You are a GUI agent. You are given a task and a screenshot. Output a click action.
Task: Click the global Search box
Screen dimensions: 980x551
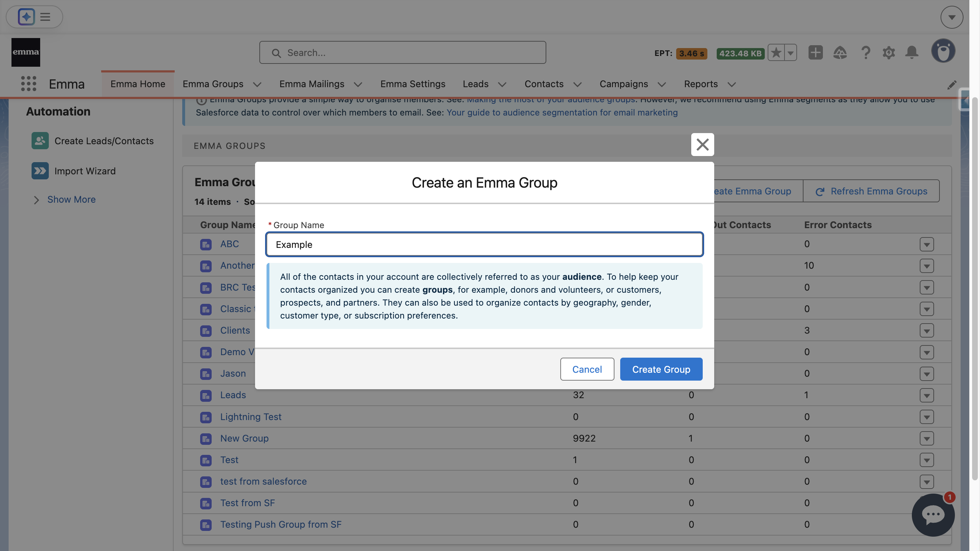(x=402, y=52)
